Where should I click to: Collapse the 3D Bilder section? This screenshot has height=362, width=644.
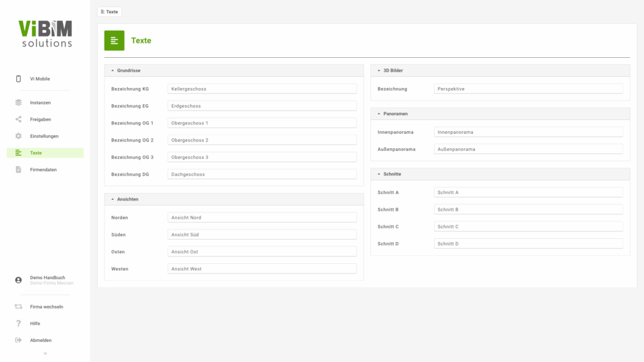[x=379, y=71]
